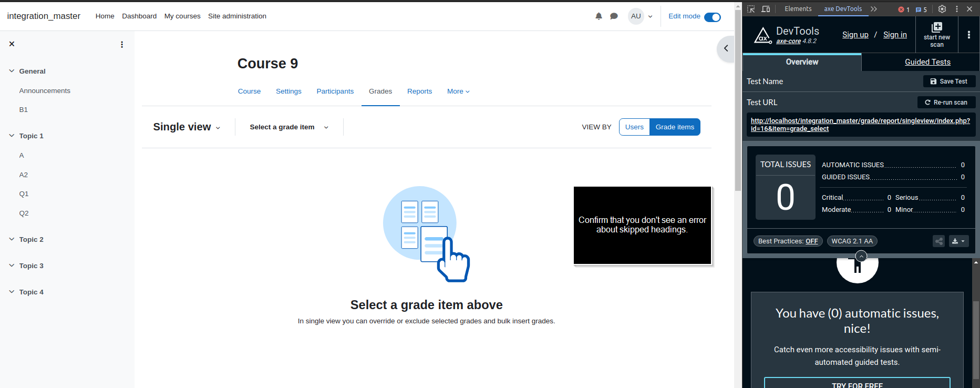Screen dimensions: 980x388
Task: Collapse the General section
Action: pos(12,71)
